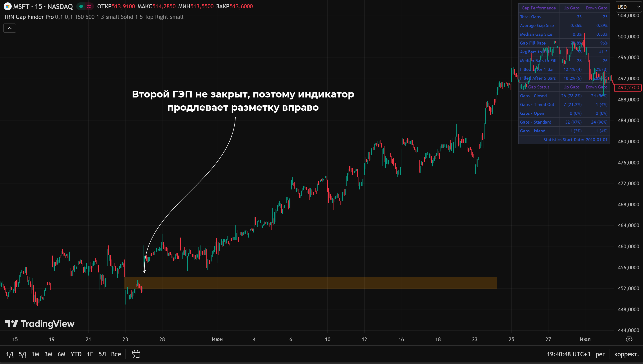The height and width of the screenshot is (364, 643).
Task: Select the 1Г time range
Action: (90, 354)
